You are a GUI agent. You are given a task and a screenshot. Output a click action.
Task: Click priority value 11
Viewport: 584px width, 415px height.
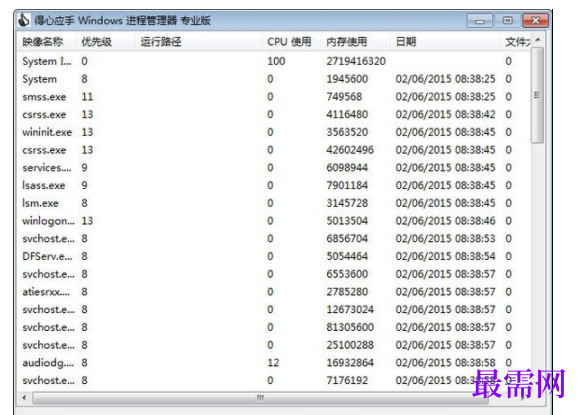click(87, 97)
